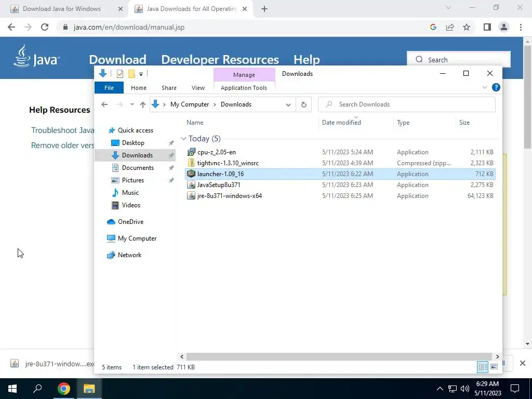Click Developer Resources in Java menu

(x=220, y=60)
